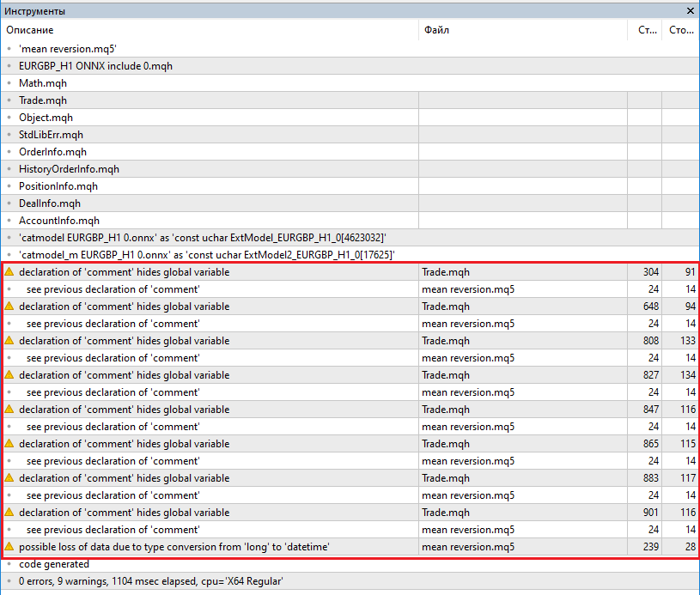
Task: Select the PositionInfo.mqh row
Action: 350,186
